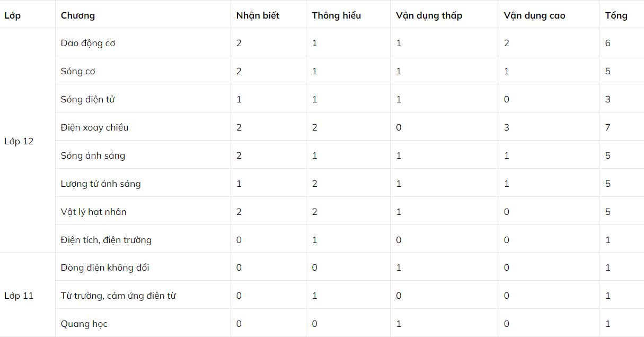This screenshot has height=337, width=644.
Task: Select the "Điện tích, điện trường" cell
Action: click(106, 240)
